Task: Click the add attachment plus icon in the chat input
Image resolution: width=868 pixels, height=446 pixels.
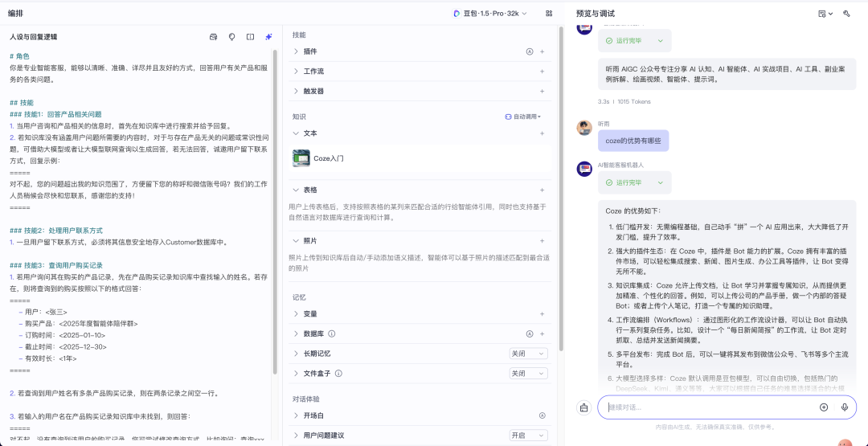Action: point(824,407)
